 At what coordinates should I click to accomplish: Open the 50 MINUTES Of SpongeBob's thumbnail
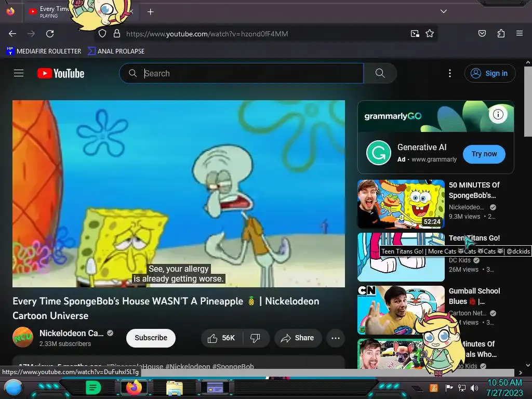click(x=401, y=204)
